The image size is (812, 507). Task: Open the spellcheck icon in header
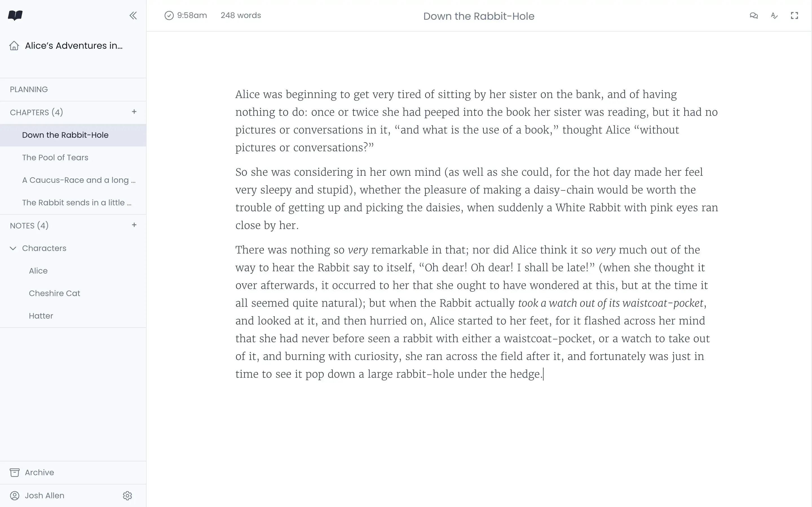[774, 16]
